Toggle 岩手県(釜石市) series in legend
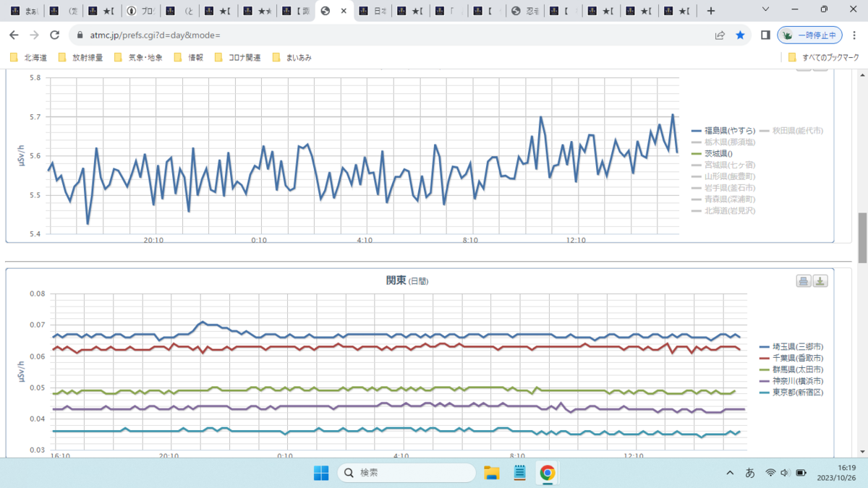This screenshot has width=868, height=488. 723,188
